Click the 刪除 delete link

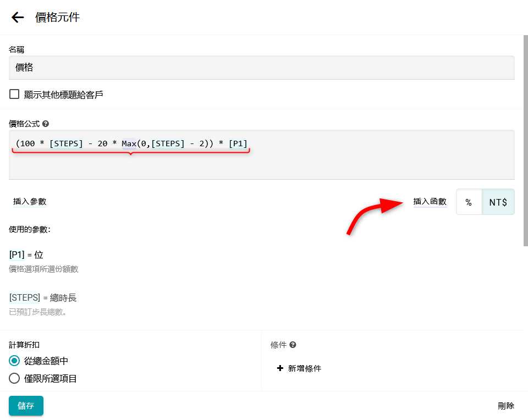(x=505, y=406)
